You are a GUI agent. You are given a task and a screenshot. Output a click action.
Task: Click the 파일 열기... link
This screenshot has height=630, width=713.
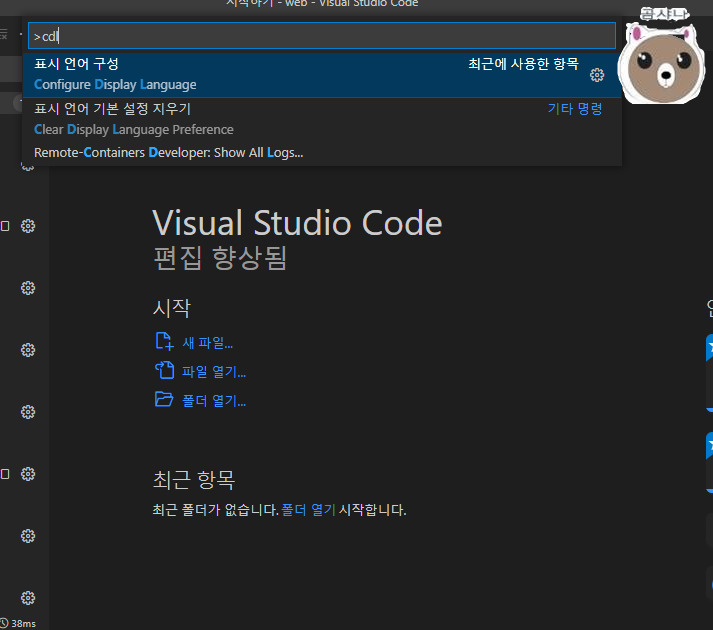coord(214,372)
